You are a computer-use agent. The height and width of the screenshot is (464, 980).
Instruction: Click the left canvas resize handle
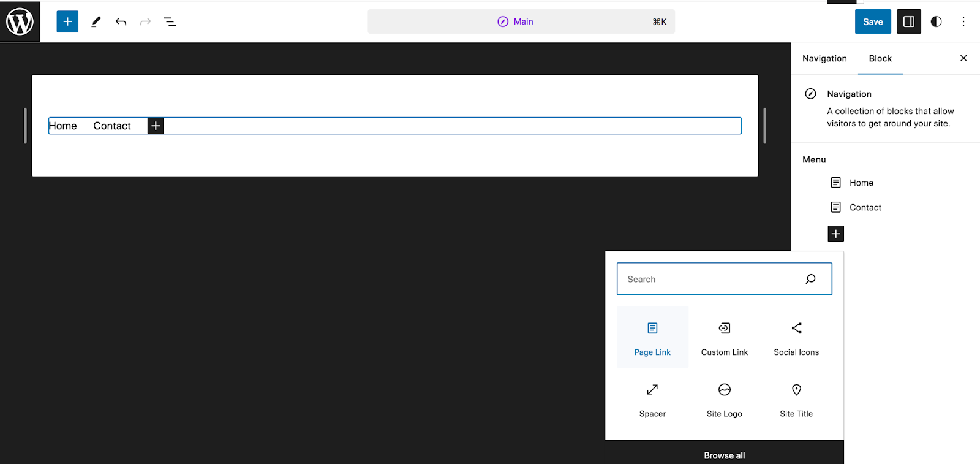click(25, 126)
